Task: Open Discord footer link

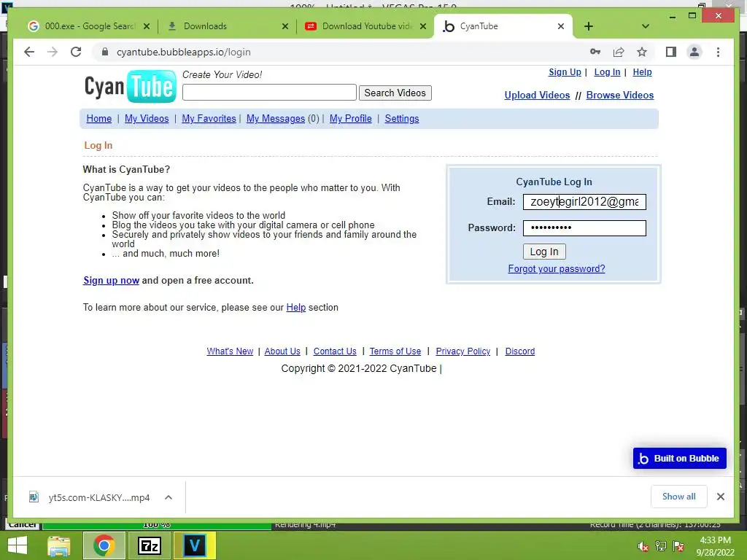Action: 519,351
